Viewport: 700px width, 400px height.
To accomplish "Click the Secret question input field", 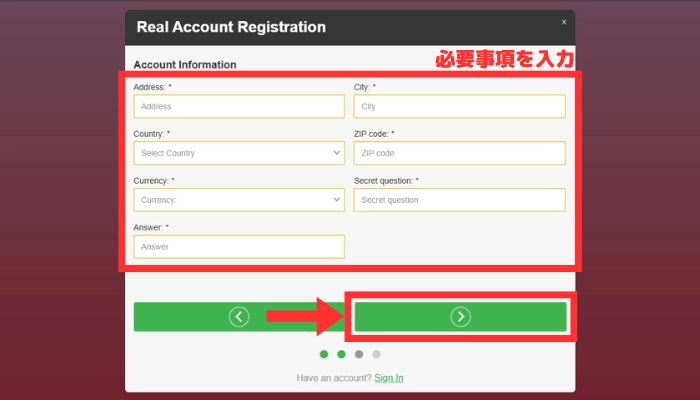I will (459, 200).
